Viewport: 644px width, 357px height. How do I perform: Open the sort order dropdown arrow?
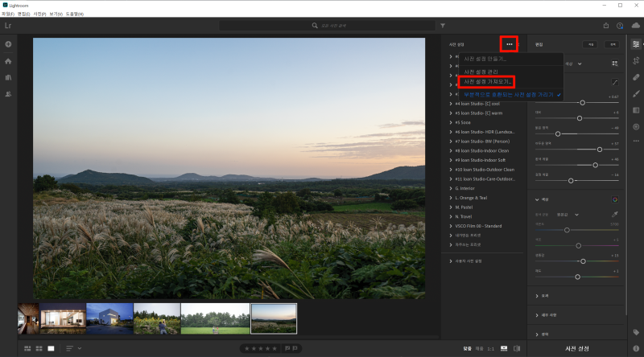coord(80,348)
